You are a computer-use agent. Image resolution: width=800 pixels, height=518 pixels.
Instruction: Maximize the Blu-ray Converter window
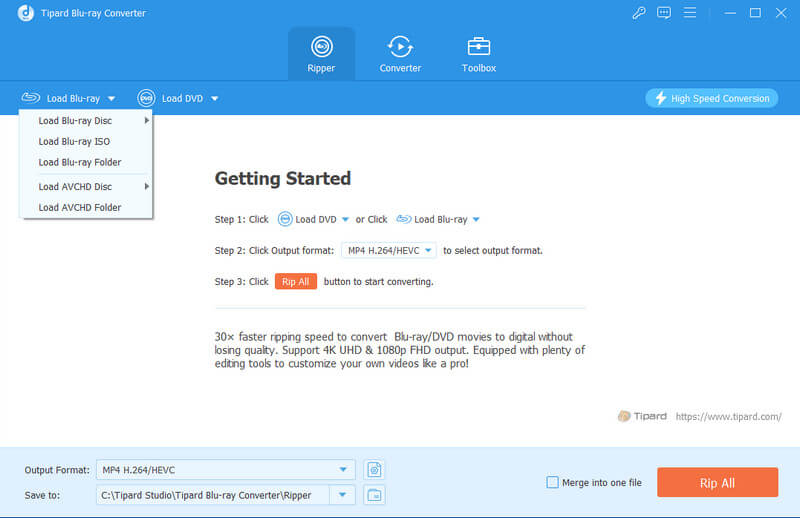pos(755,13)
